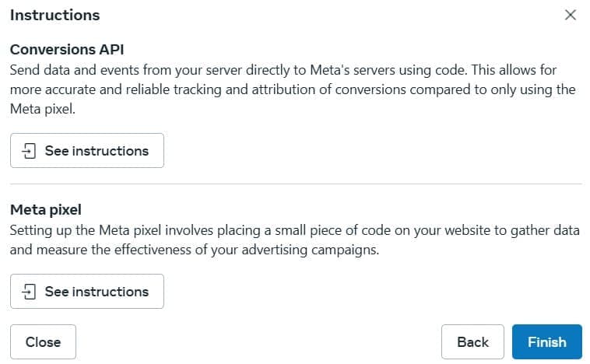The height and width of the screenshot is (364, 590).
Task: Click "See instructions" text under Meta pixel
Action: (97, 292)
